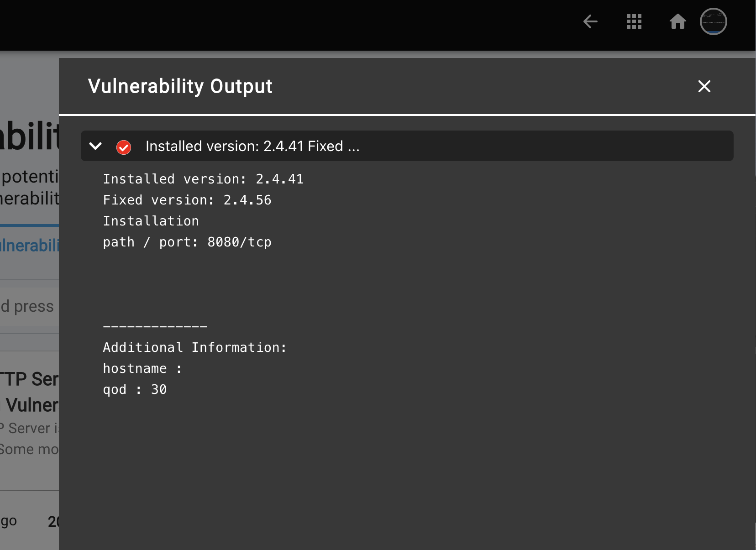Open the apps grid menu
This screenshot has height=550, width=756.
tap(634, 21)
